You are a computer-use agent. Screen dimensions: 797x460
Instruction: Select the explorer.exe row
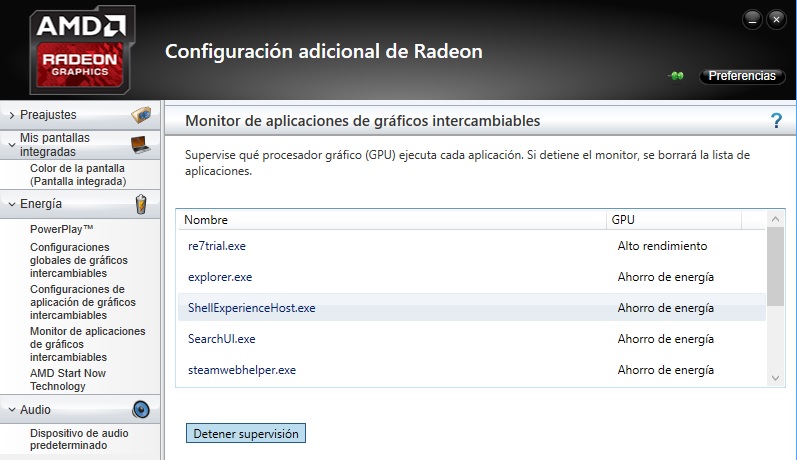(472, 277)
